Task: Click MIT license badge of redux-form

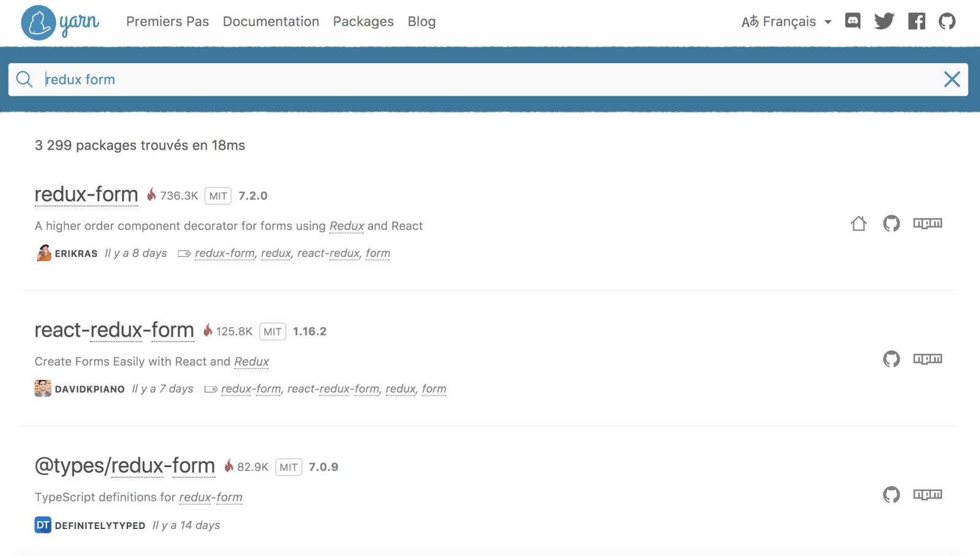Action: tap(218, 196)
